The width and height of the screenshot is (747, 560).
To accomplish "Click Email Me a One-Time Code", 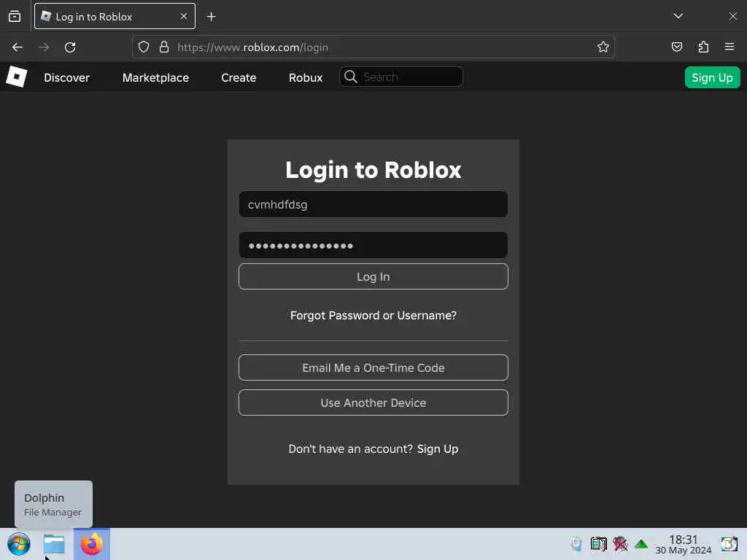I will [x=373, y=367].
